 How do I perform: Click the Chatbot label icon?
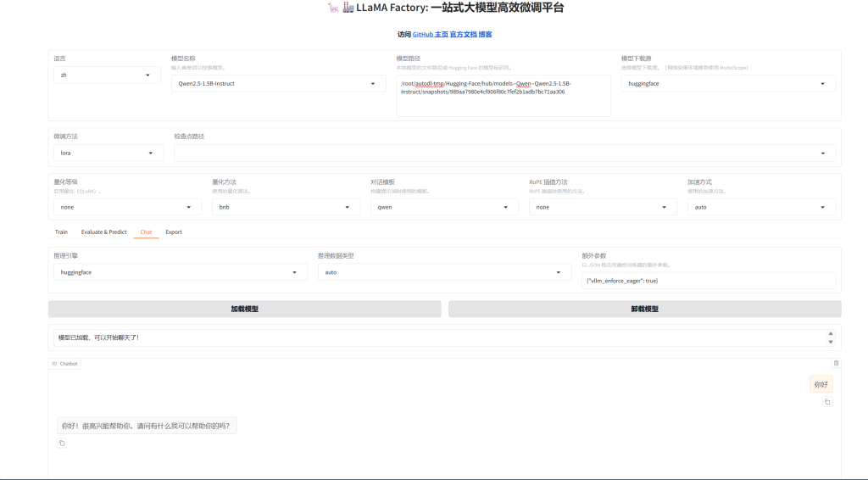coord(54,364)
